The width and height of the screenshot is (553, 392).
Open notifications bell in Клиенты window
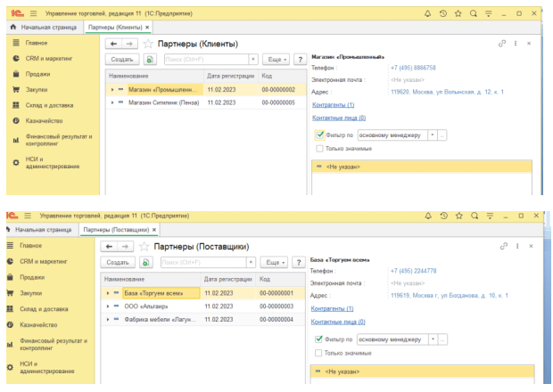[x=427, y=13]
